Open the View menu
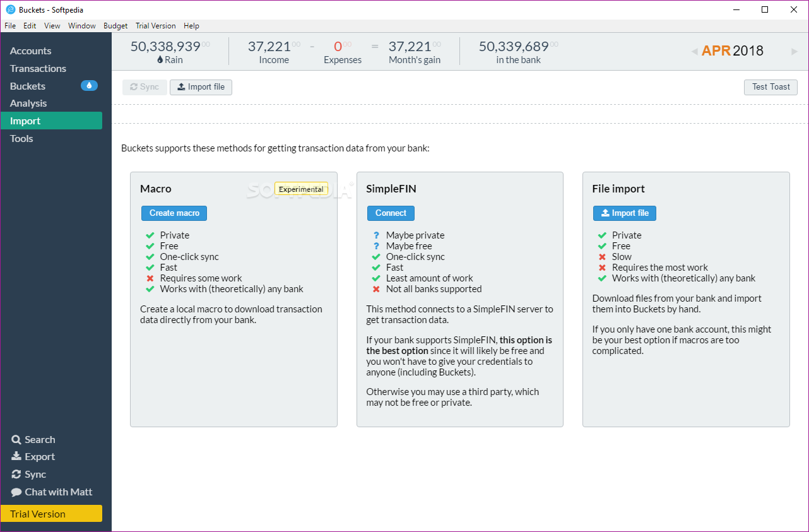Screen dimensions: 809x532 click(x=52, y=26)
